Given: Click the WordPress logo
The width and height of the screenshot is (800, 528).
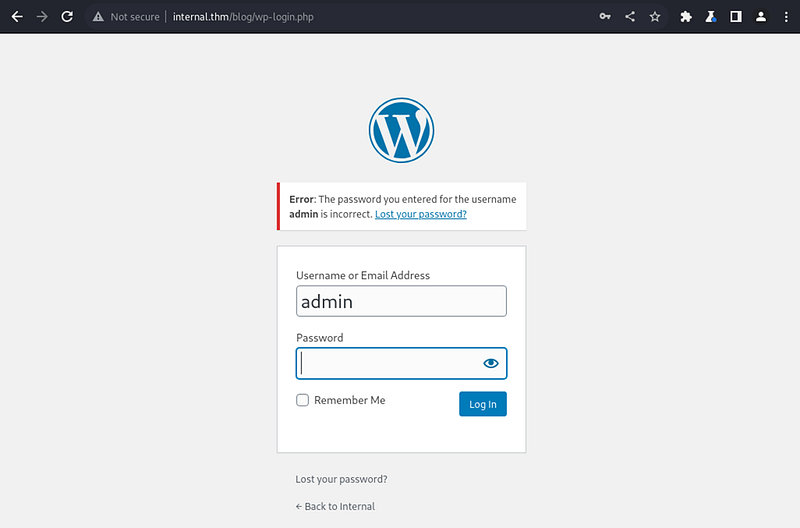Looking at the screenshot, I should [x=402, y=131].
